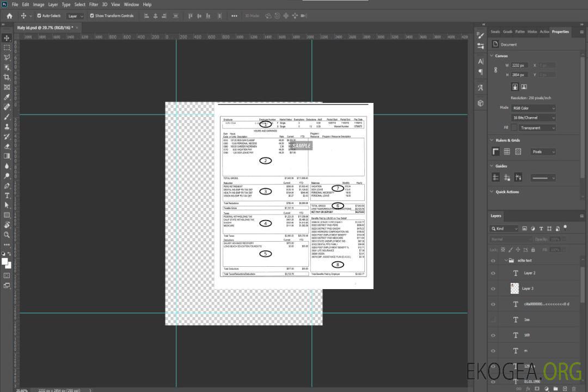This screenshot has width=588, height=392.
Task: Show the hidden '1aa' text layer
Action: pos(493,320)
